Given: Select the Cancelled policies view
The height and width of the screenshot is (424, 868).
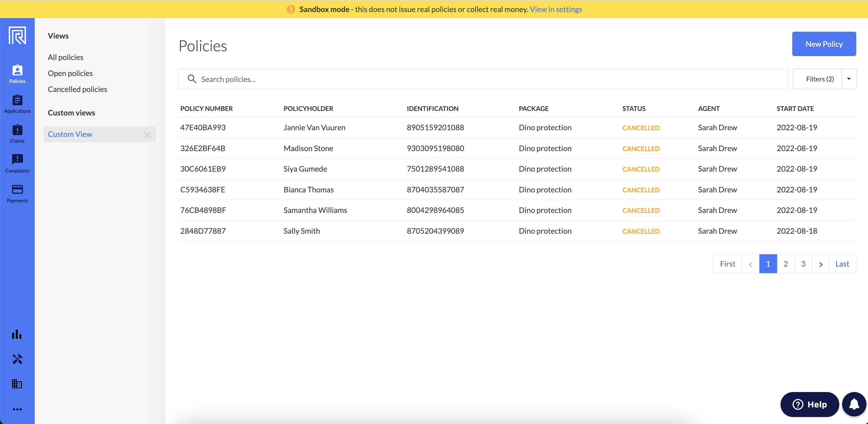Looking at the screenshot, I should pos(78,89).
